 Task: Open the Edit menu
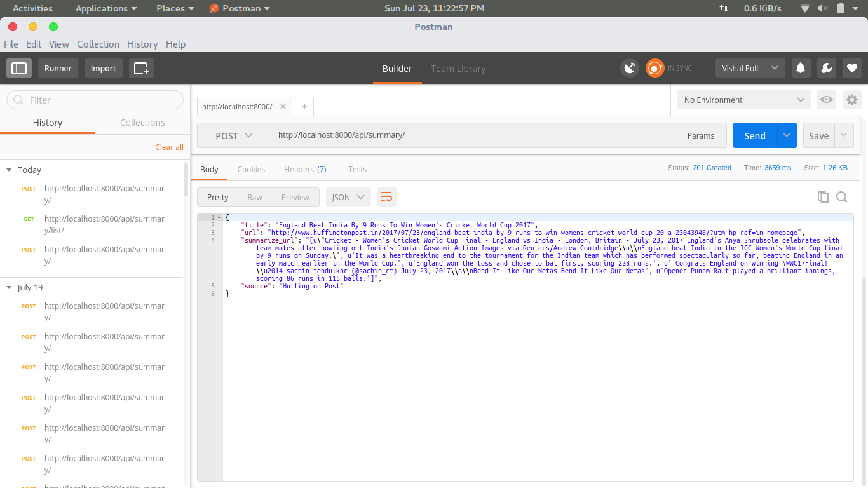[34, 44]
